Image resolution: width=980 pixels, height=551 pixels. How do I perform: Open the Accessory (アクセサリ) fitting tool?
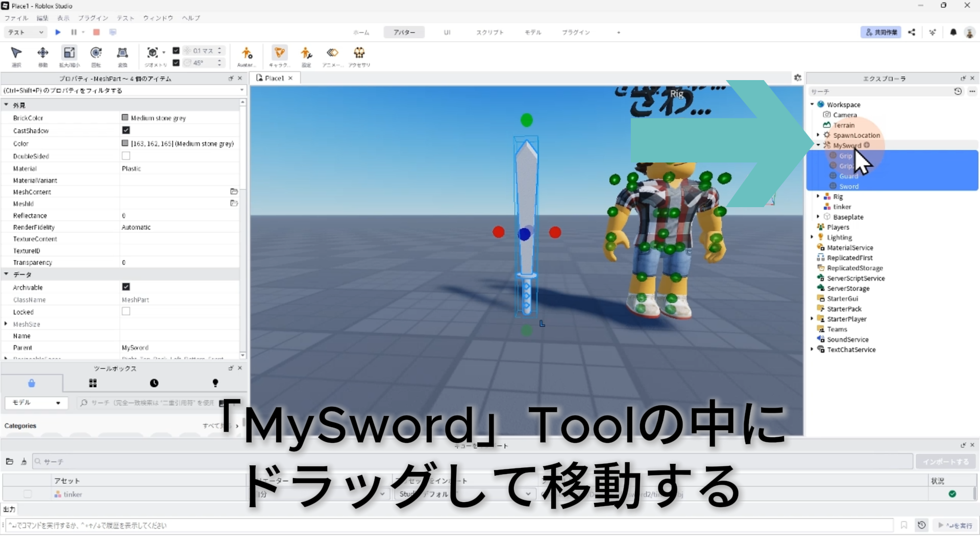click(x=359, y=53)
